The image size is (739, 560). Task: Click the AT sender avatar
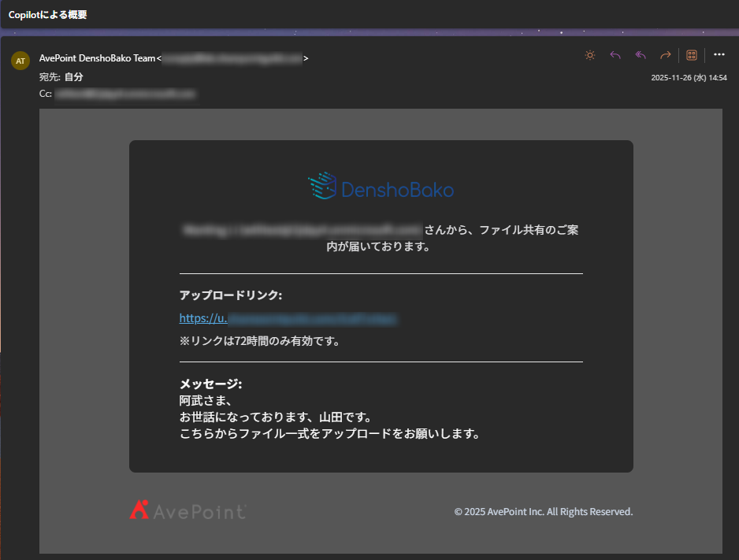point(20,61)
